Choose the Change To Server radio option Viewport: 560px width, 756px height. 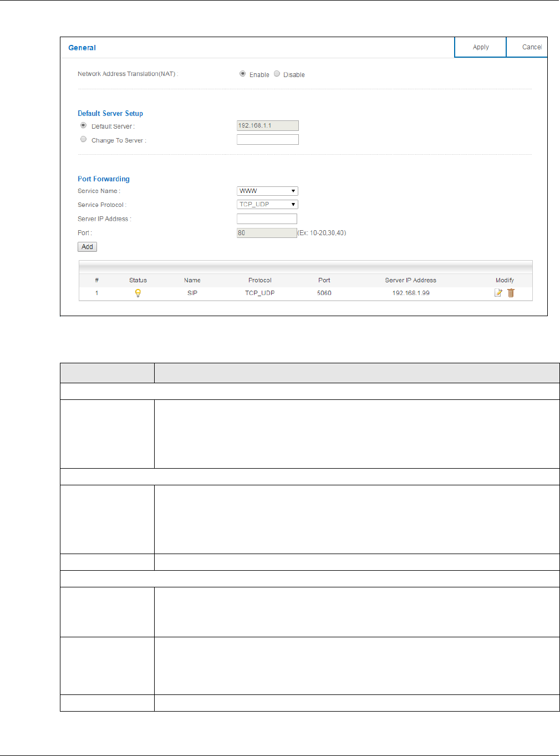pos(83,139)
